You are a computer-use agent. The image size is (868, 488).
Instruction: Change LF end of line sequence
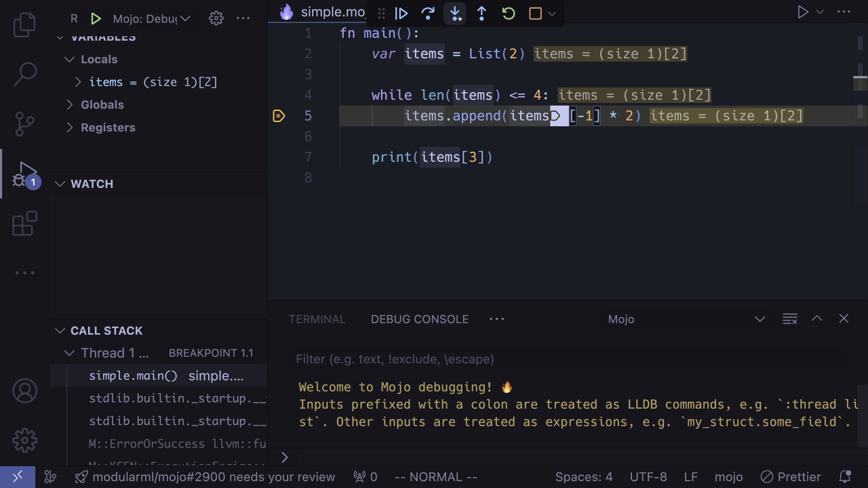pyautogui.click(x=690, y=477)
